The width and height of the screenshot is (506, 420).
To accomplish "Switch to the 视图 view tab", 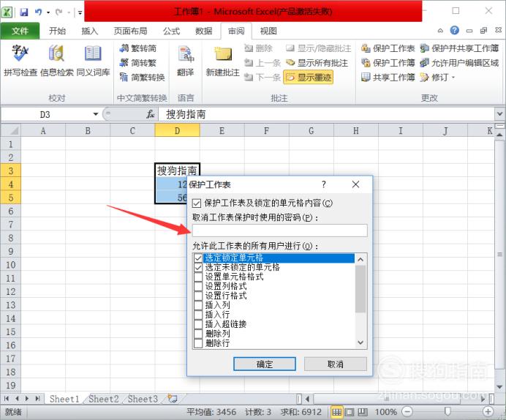I will click(x=268, y=31).
